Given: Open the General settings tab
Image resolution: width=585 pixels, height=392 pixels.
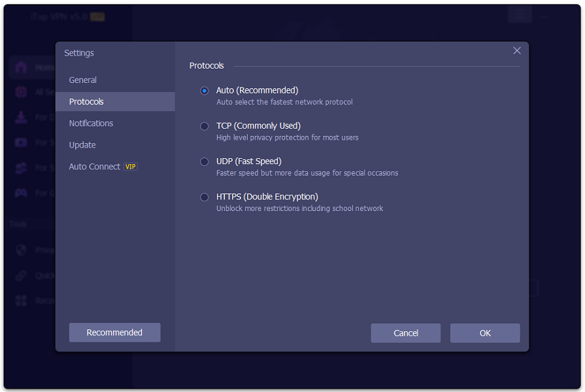Looking at the screenshot, I should click(x=83, y=80).
